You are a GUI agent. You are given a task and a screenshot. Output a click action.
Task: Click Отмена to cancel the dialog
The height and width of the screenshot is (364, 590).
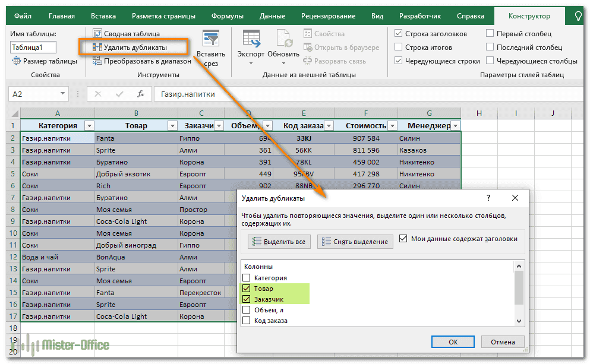point(503,342)
